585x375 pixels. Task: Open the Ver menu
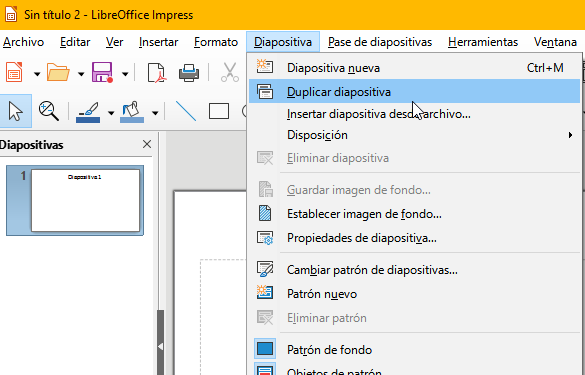point(114,42)
